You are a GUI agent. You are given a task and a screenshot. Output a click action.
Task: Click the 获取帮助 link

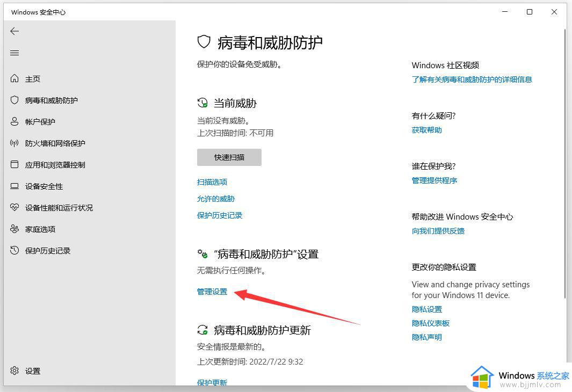426,130
